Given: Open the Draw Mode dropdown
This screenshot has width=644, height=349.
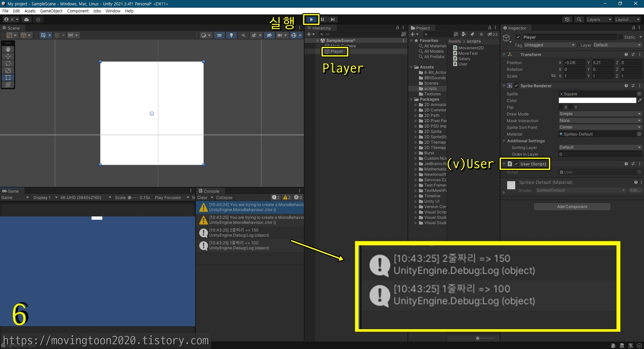Looking at the screenshot, I should [600, 114].
